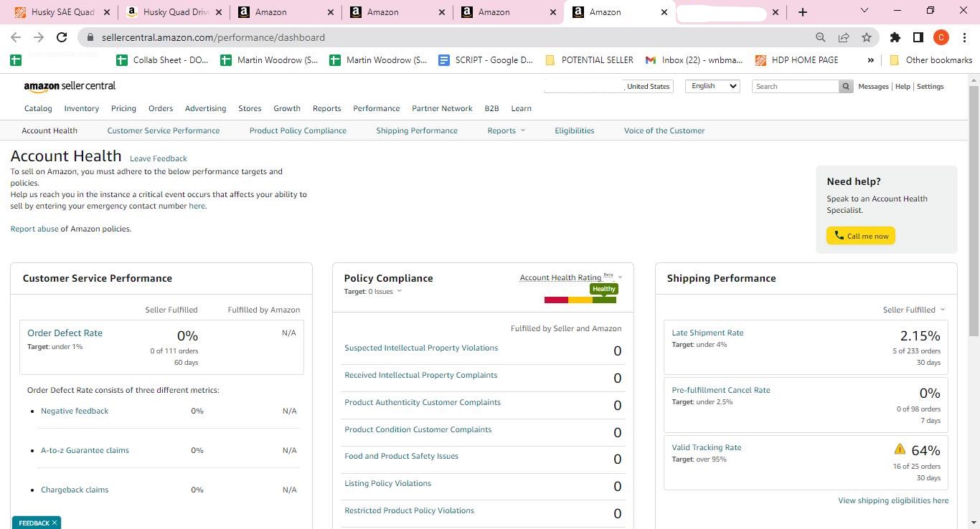The height and width of the screenshot is (529, 980).
Task: Click the Call me now button
Action: click(x=861, y=236)
